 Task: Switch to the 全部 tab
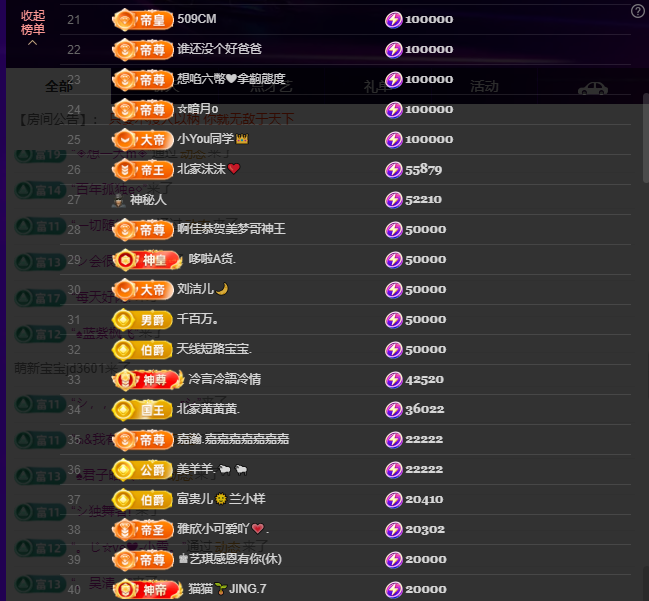(59, 87)
